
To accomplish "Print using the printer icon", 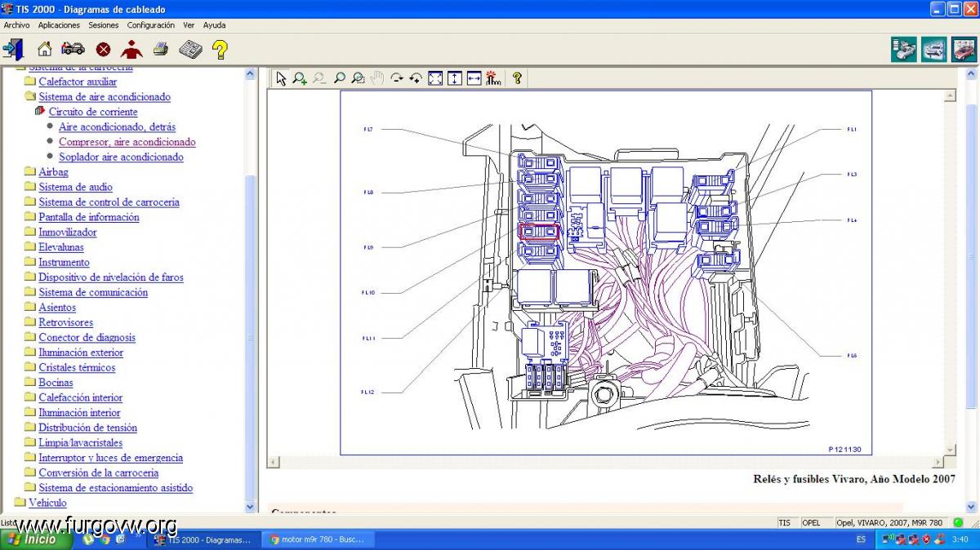I will [161, 49].
